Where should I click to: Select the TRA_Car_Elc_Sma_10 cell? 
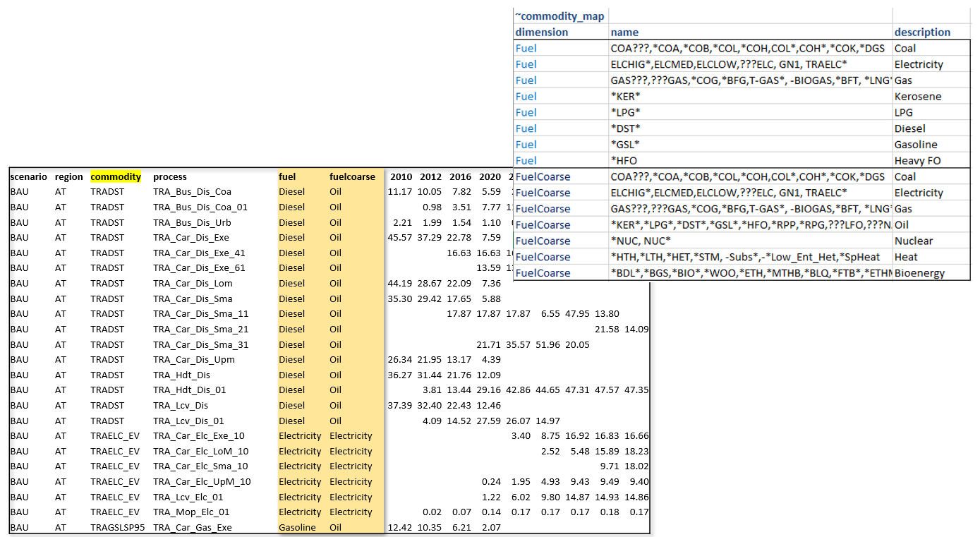[x=200, y=466]
